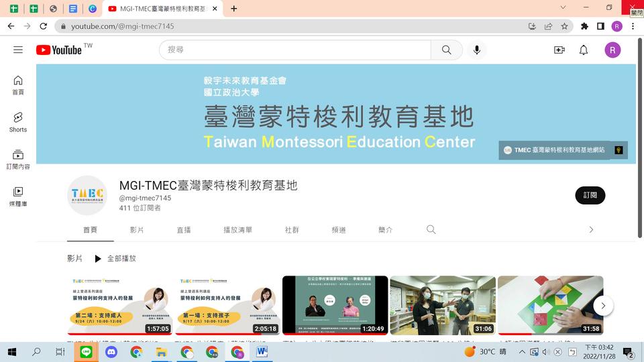Switch to the first green spreadsheet tab
644x362 pixels.
[x=13, y=9]
